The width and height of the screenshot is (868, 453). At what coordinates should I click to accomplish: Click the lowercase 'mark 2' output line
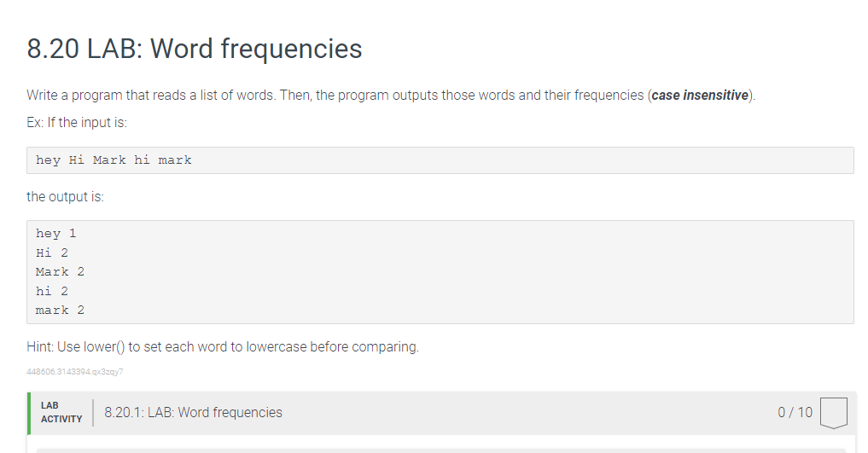pos(60,311)
